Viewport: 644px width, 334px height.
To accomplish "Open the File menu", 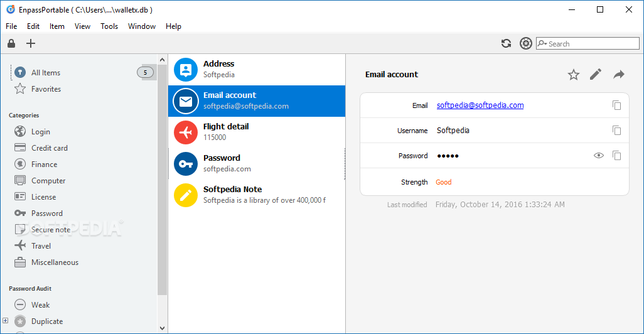I will (x=11, y=26).
